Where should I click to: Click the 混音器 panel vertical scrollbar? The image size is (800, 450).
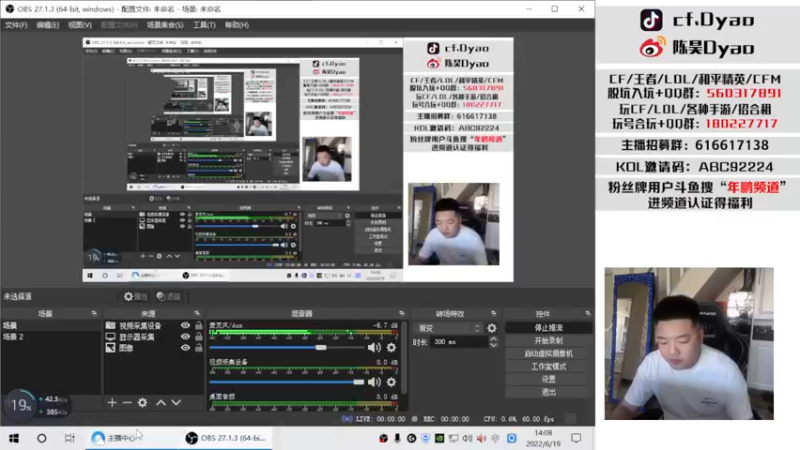404,357
